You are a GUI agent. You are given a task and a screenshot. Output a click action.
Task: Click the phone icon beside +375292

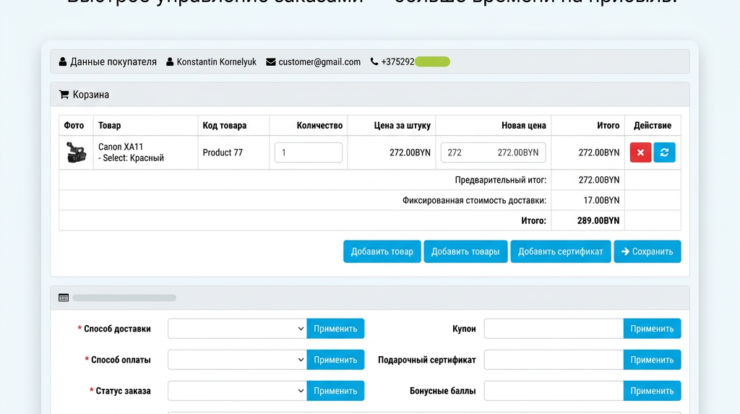coord(374,61)
